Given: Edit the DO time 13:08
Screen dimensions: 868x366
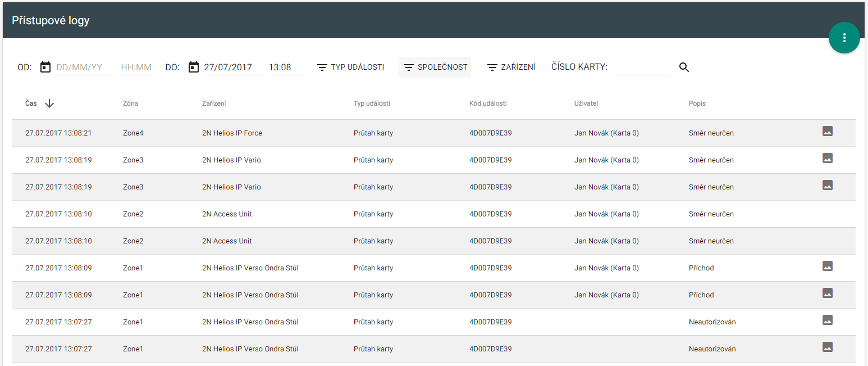Looking at the screenshot, I should pyautogui.click(x=286, y=67).
